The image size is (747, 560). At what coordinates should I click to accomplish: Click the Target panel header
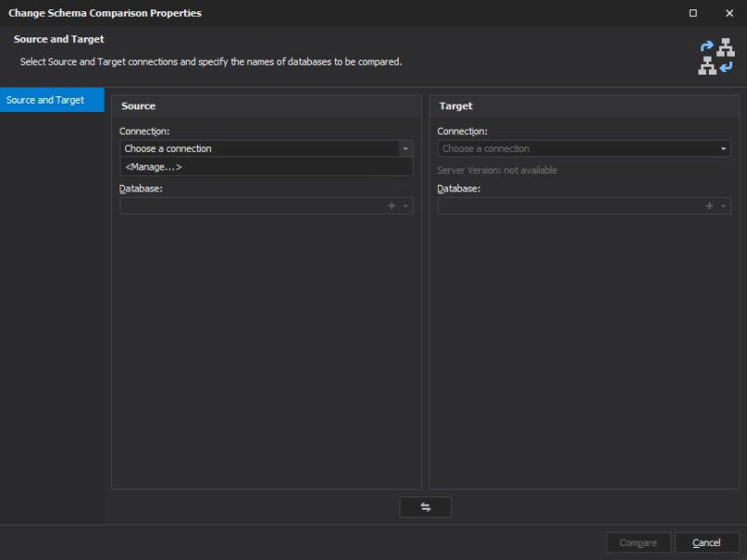[585, 106]
